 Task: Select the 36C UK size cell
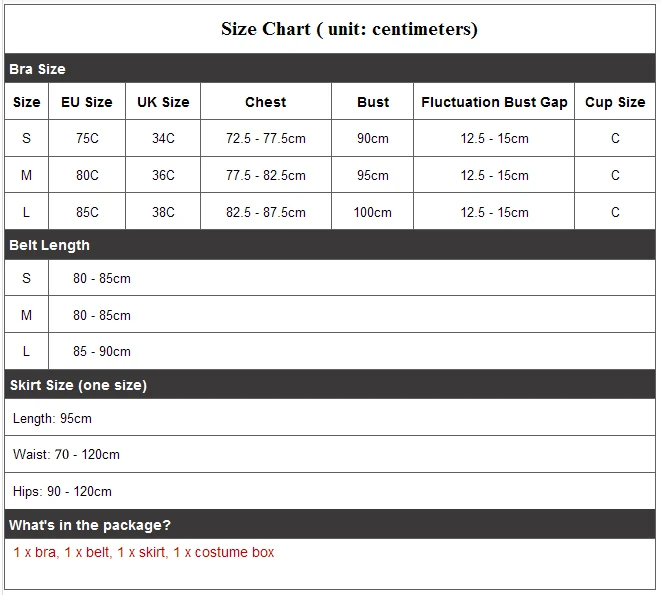163,175
